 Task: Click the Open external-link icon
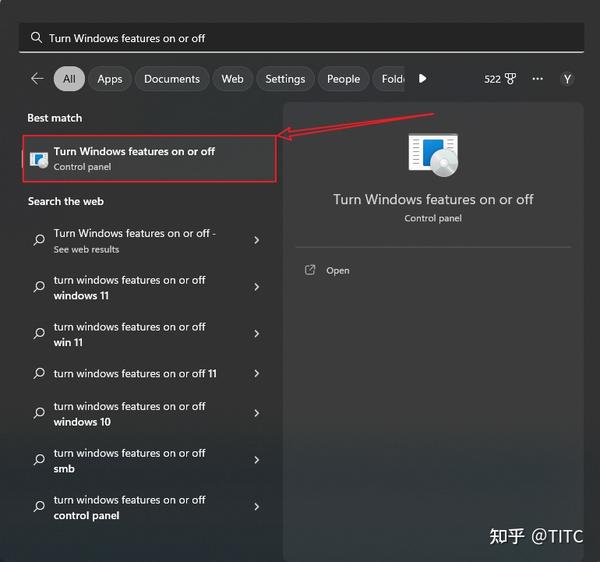310,270
